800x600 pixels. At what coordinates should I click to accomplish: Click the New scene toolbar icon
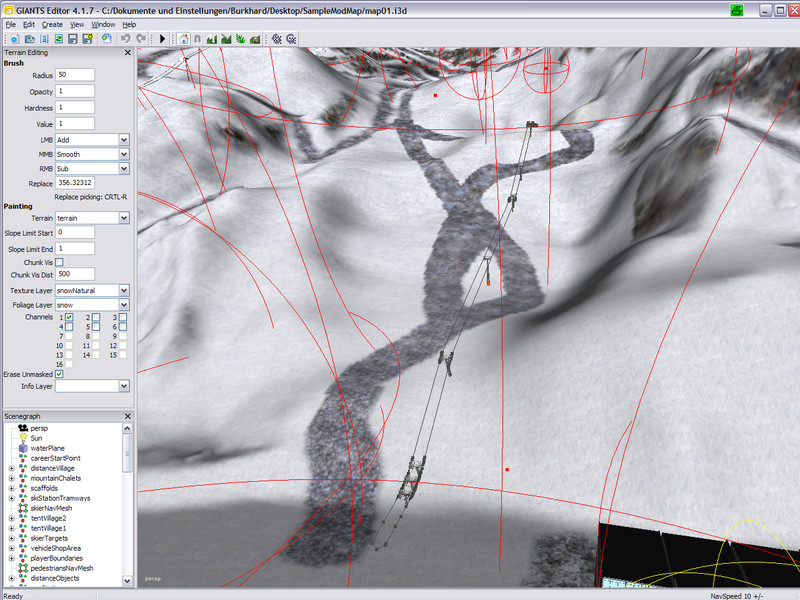pos(15,39)
